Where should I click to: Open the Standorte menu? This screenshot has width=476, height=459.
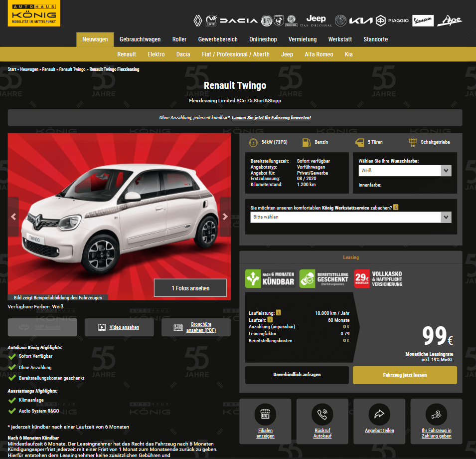tap(376, 39)
